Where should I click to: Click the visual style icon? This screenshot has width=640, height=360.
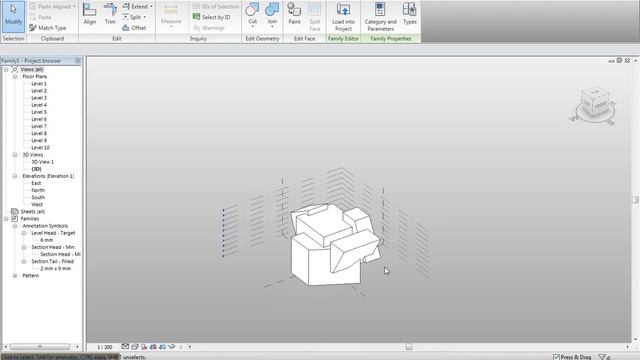click(x=135, y=347)
